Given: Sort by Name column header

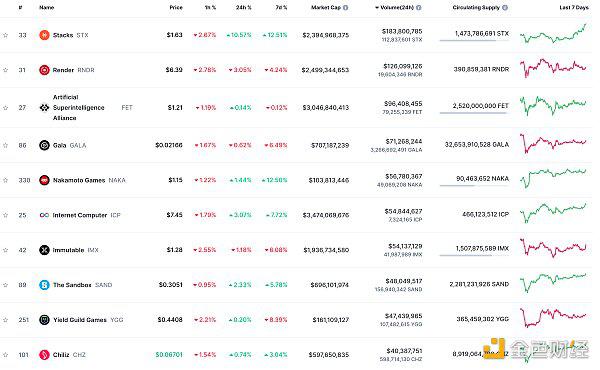Looking at the screenshot, I should 47,8.
